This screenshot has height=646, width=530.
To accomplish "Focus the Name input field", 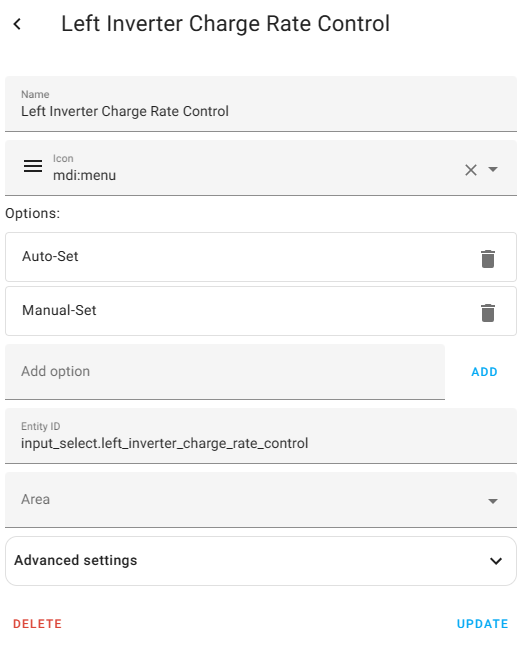I will pyautogui.click(x=261, y=104).
